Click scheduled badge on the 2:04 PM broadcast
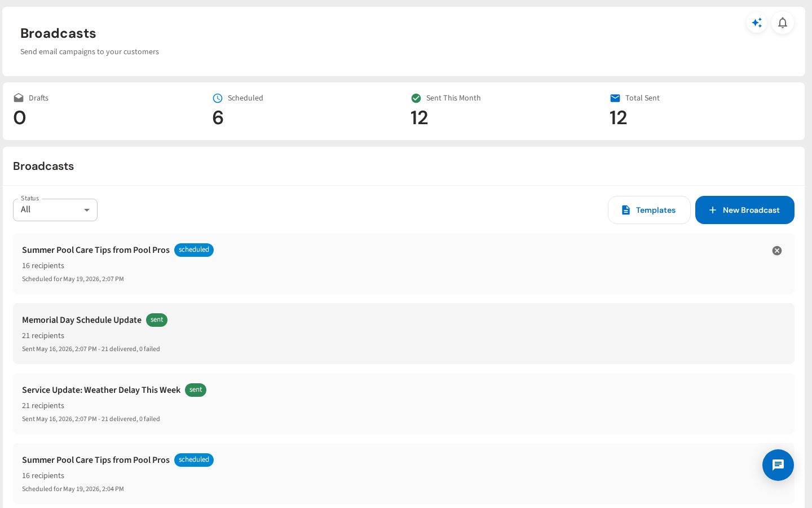Screen dimensions: 812x508 194,460
